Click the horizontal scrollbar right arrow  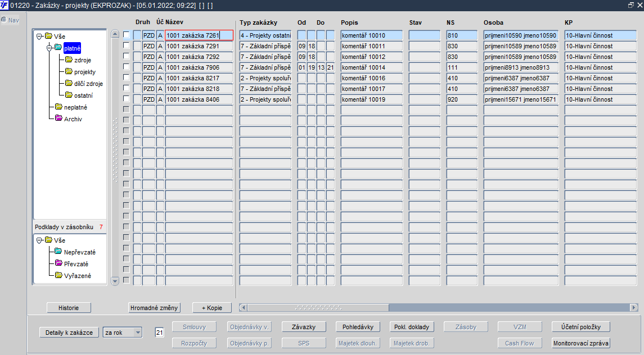click(634, 307)
